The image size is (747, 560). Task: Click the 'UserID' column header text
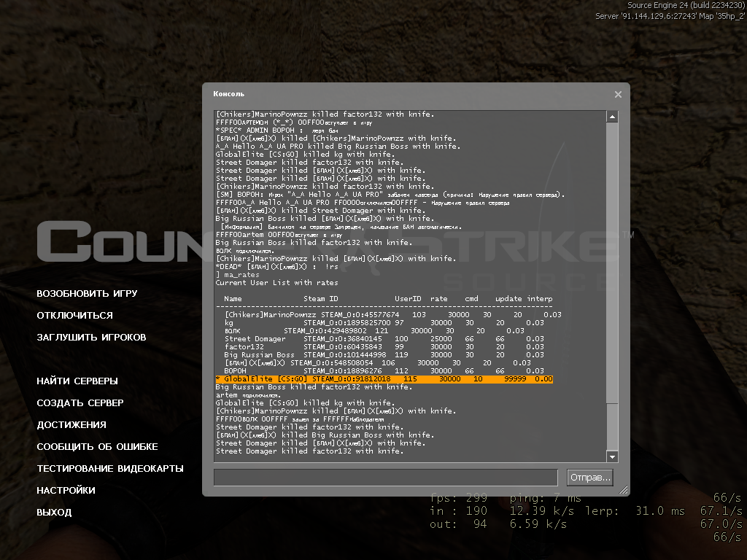point(408,298)
